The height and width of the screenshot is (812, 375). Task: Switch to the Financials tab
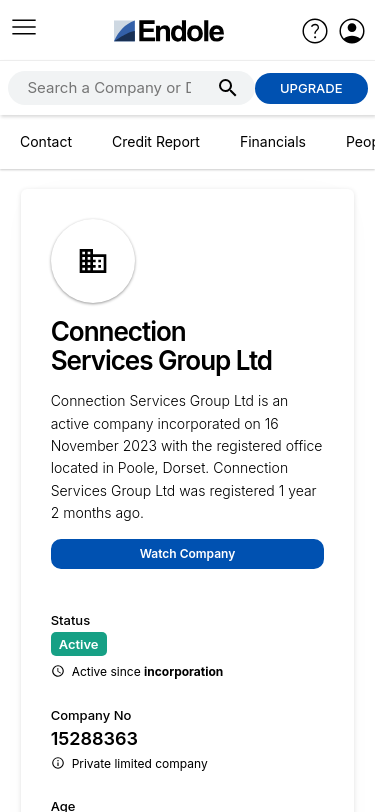[x=273, y=142]
